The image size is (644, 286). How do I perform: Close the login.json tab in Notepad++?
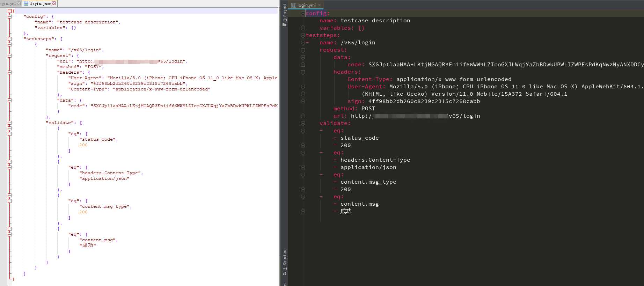53,3
